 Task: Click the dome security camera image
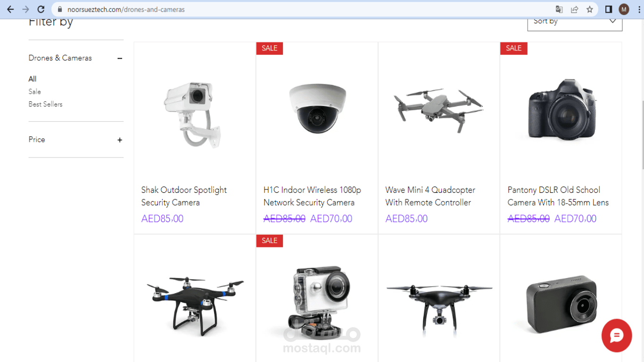(317, 109)
